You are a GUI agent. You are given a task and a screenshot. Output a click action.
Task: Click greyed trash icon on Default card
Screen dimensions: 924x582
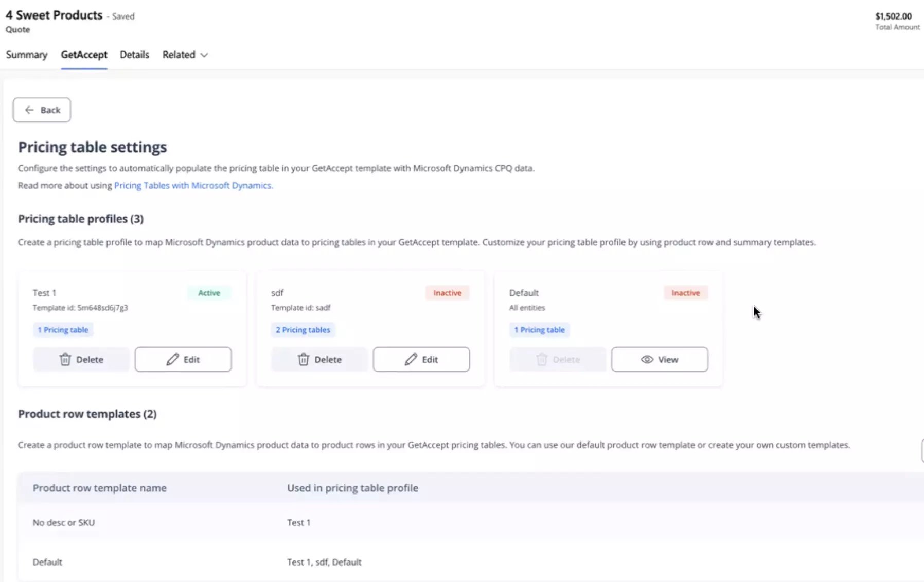click(x=542, y=359)
